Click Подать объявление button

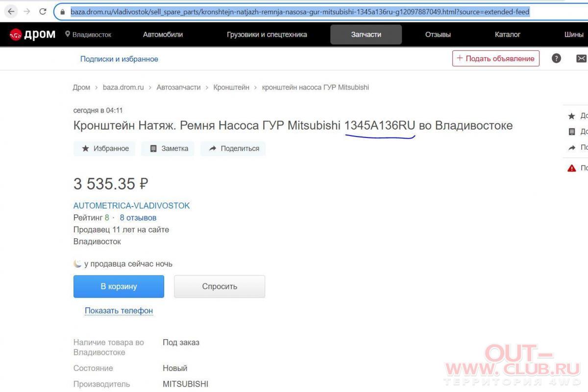click(x=496, y=59)
